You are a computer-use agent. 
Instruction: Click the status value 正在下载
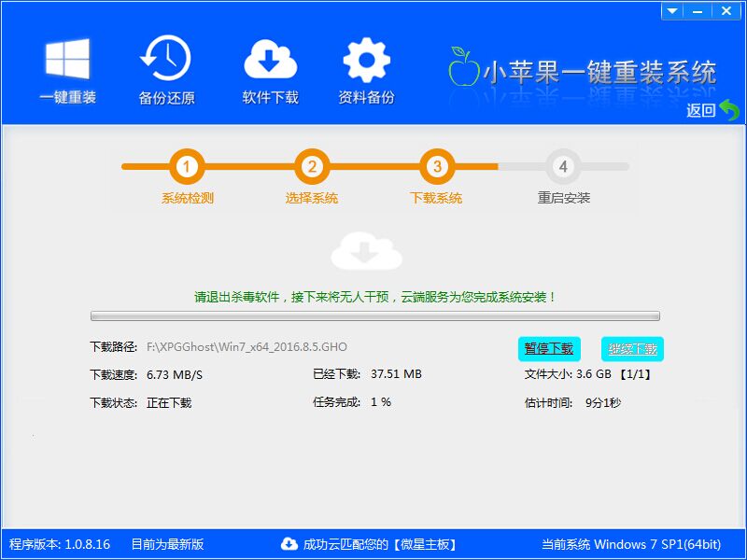[169, 403]
